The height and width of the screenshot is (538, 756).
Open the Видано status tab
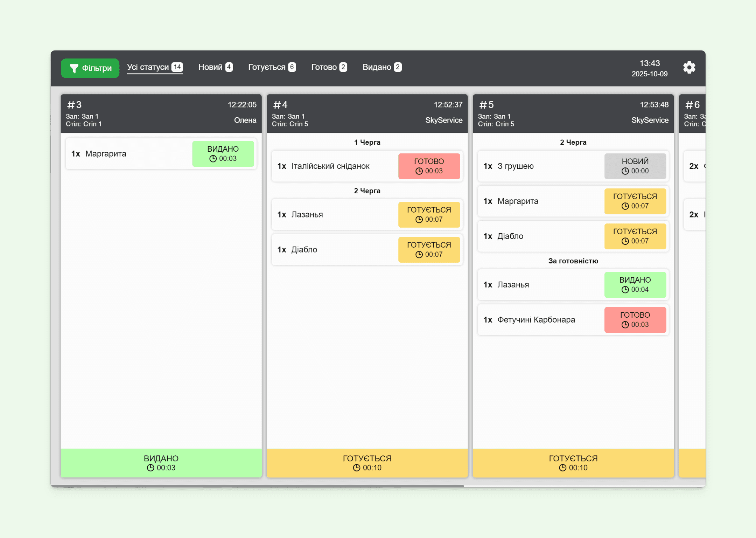[381, 67]
